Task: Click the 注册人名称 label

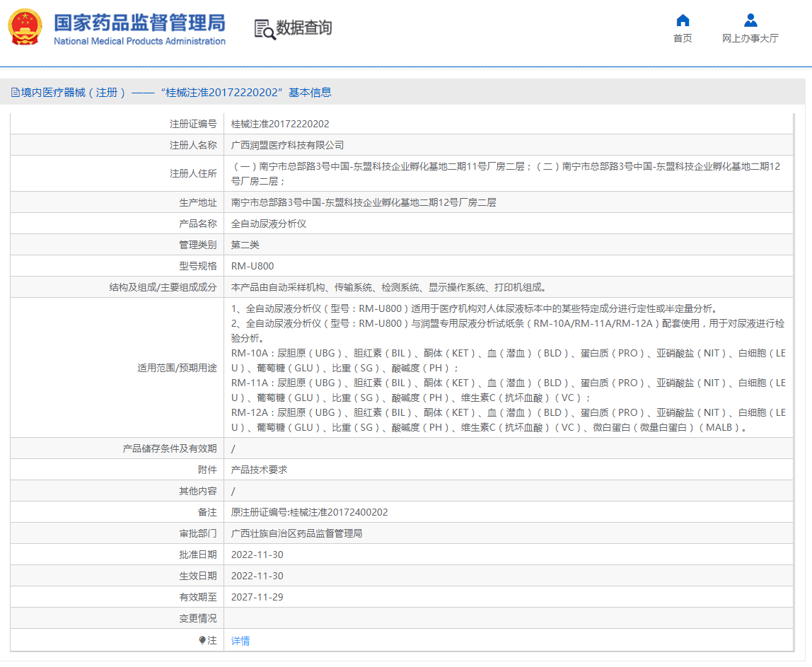Action: tap(193, 145)
